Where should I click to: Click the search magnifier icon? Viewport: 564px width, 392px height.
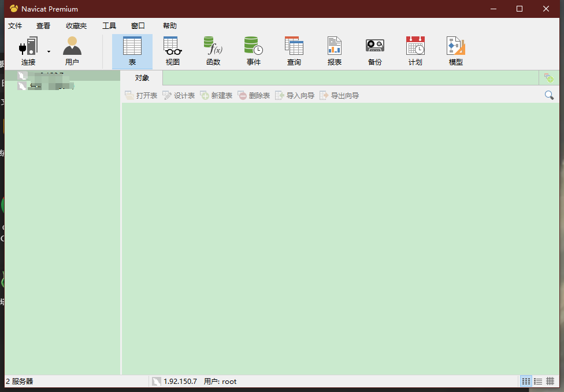(x=549, y=95)
